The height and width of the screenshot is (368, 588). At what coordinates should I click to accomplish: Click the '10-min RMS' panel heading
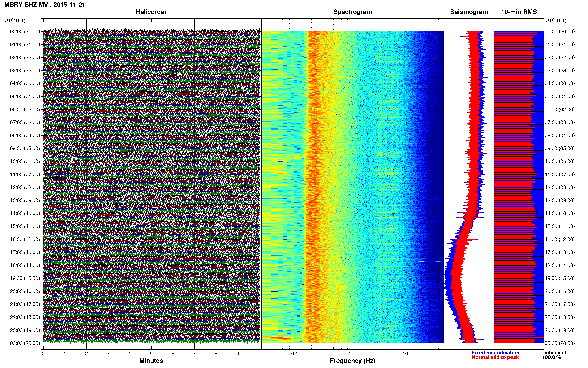click(x=519, y=12)
